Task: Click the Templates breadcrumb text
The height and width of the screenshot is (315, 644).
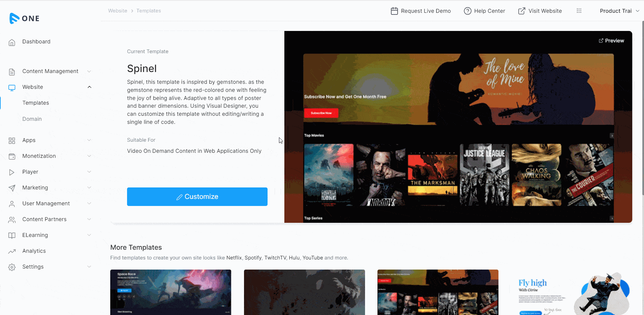Action: click(x=149, y=11)
